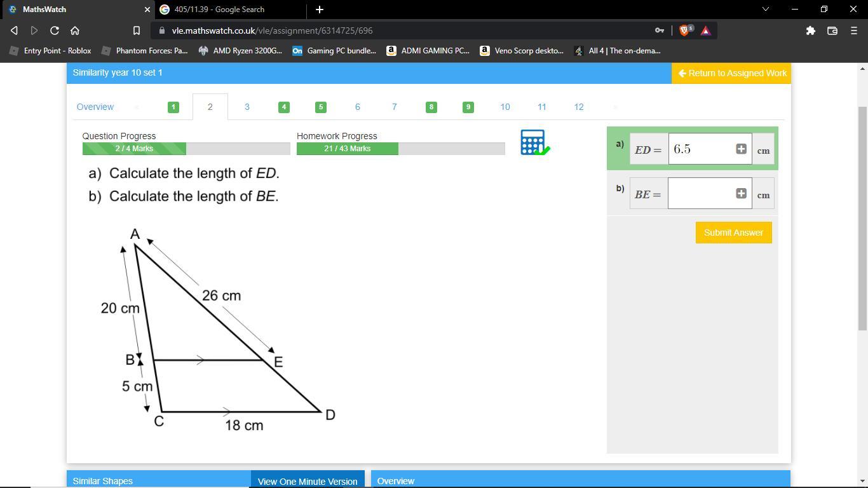Go back with browser back arrow
Screen dimensions: 868x488
coord(14,30)
